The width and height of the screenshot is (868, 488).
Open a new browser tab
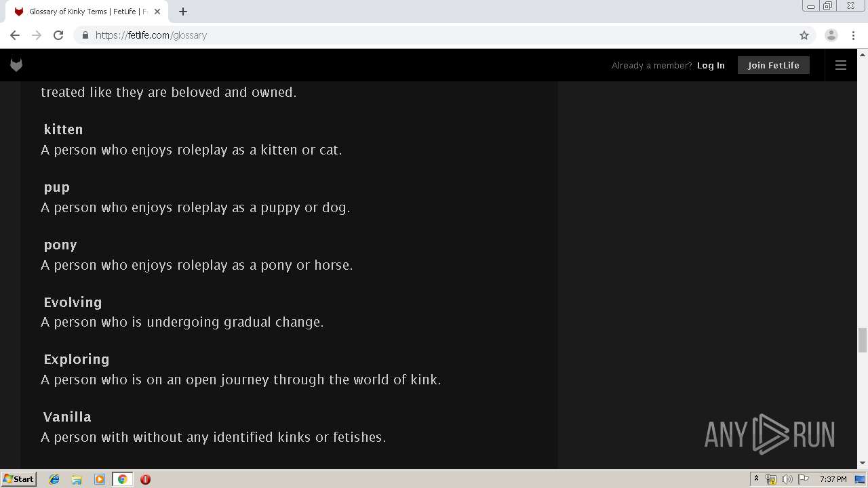point(183,12)
